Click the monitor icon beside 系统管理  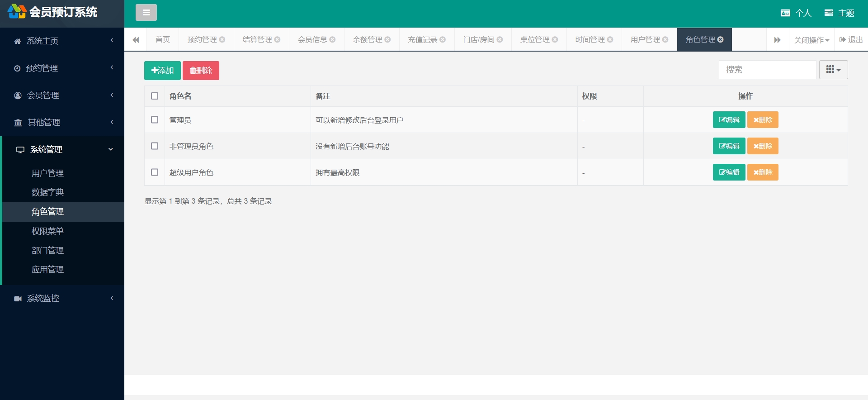20,150
